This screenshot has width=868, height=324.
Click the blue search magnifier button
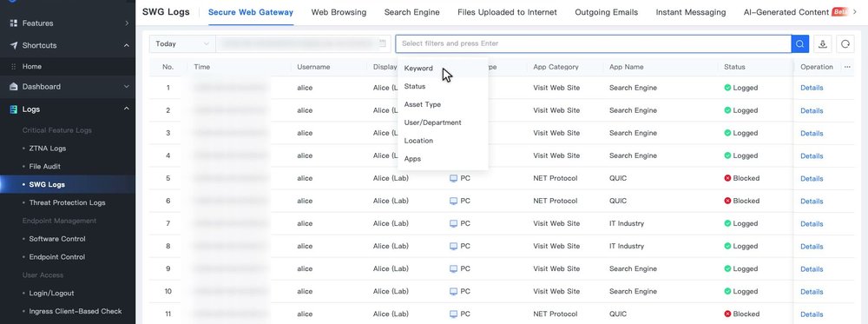tap(800, 43)
